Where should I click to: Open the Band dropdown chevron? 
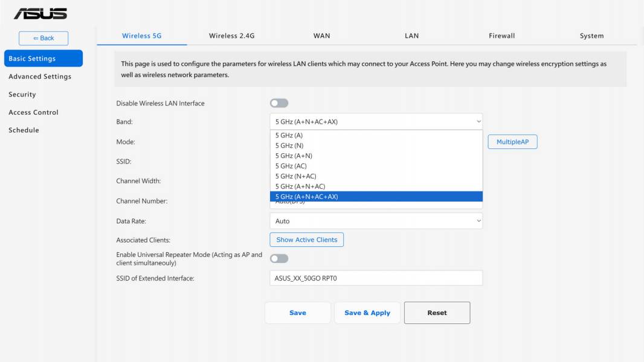pyautogui.click(x=478, y=122)
